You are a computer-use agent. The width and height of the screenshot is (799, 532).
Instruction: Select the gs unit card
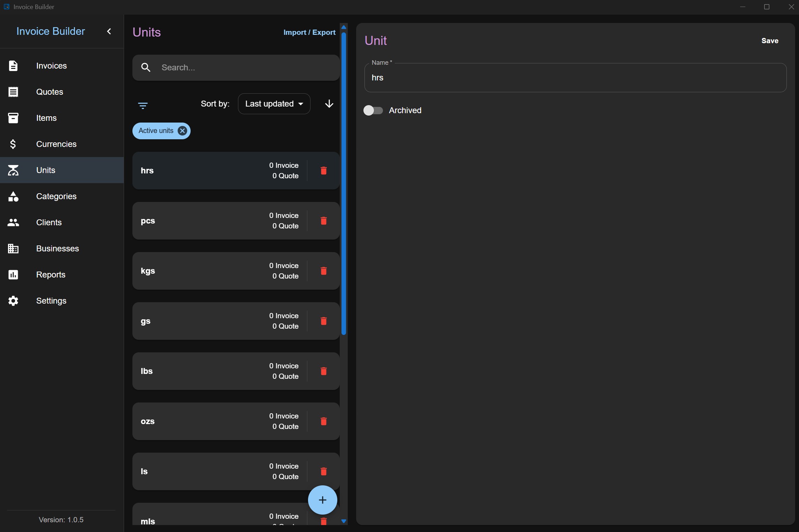pyautogui.click(x=236, y=321)
